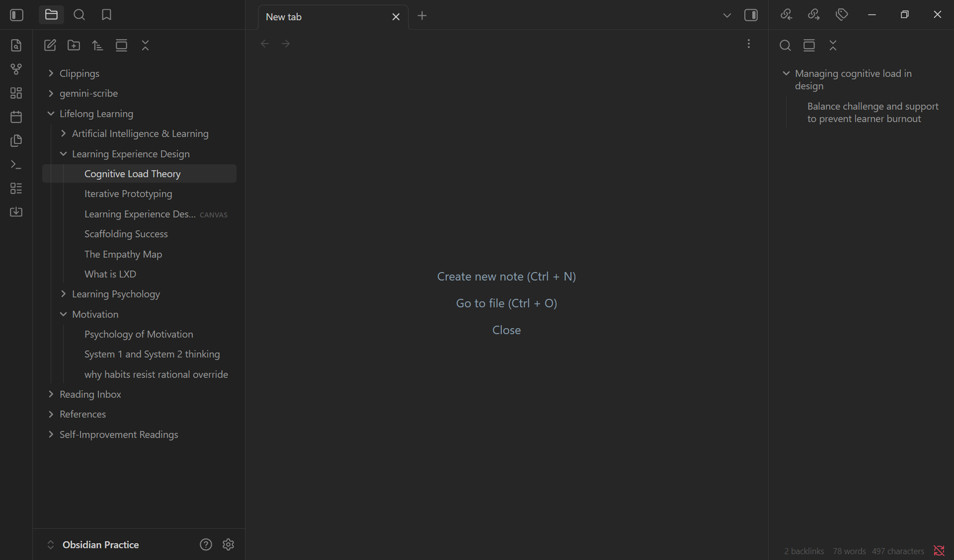Click Go to file link
954x560 pixels.
(x=506, y=303)
